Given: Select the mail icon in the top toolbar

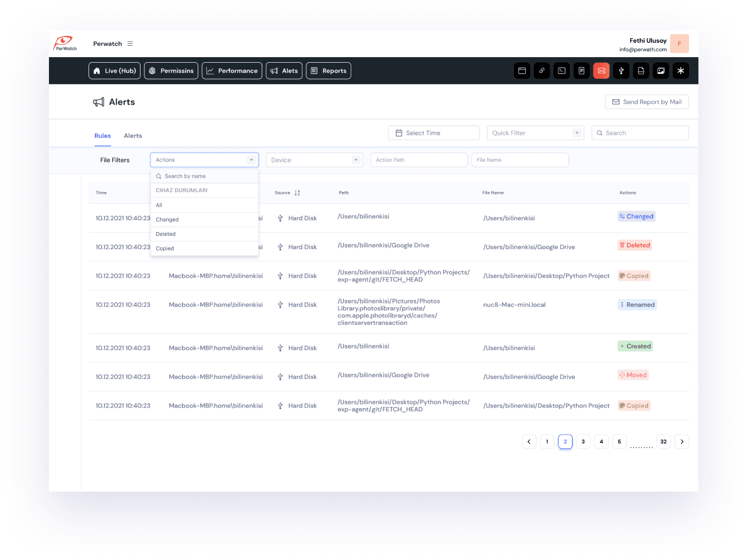Looking at the screenshot, I should coord(601,70).
